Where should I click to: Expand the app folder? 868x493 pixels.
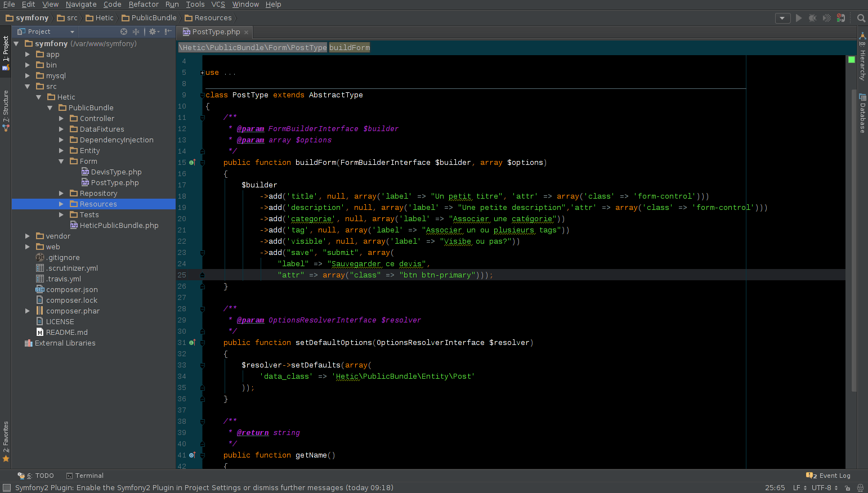pyautogui.click(x=27, y=55)
